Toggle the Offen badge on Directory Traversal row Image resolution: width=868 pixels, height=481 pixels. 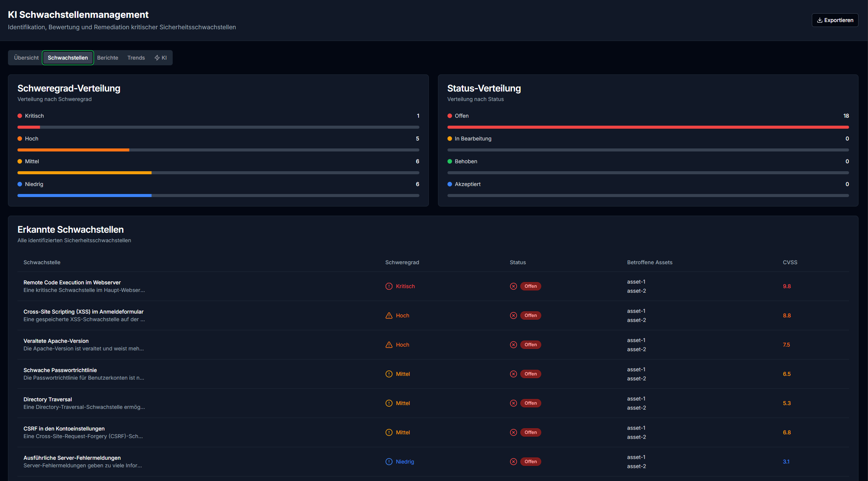pyautogui.click(x=531, y=403)
